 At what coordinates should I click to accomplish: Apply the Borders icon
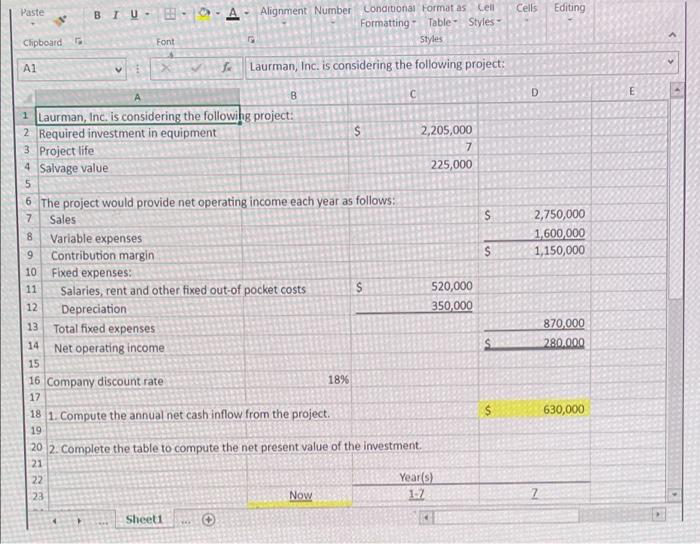[x=170, y=15]
